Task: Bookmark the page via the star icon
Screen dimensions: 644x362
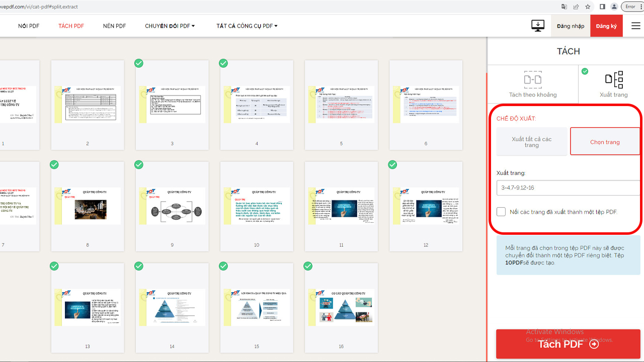Action: [x=587, y=7]
